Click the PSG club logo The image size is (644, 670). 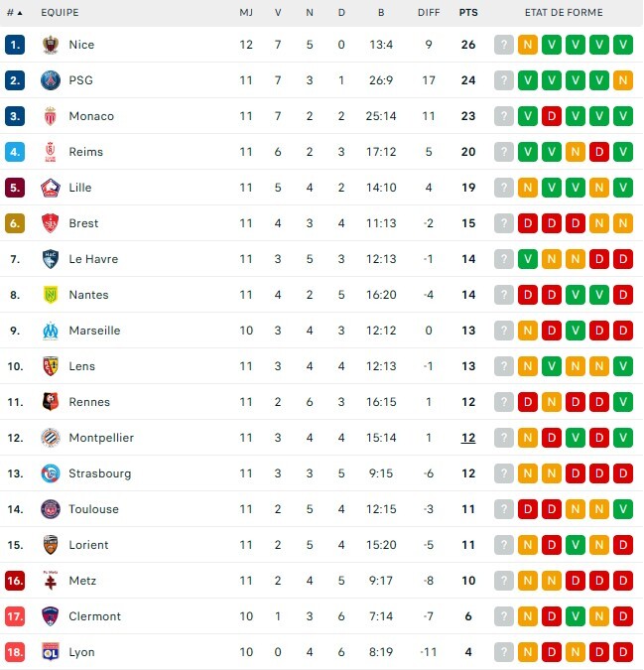coord(51,80)
